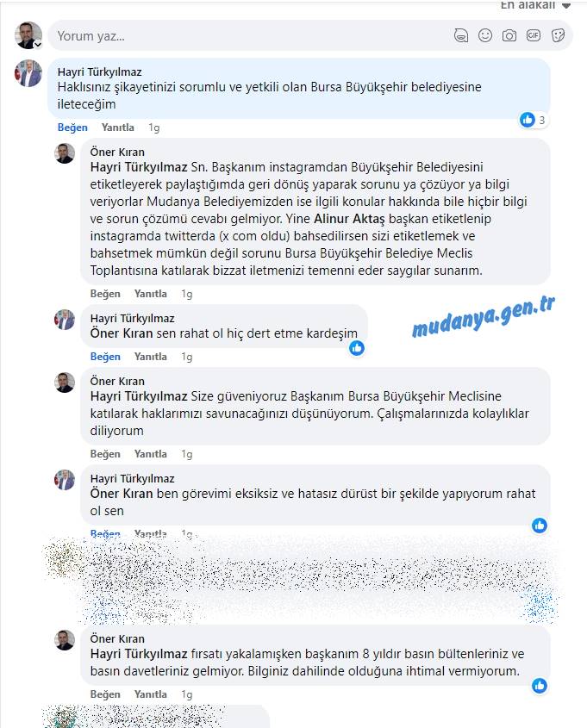The width and height of the screenshot is (587, 728).
Task: View the 3 likes reaction on first comment
Action: click(534, 120)
